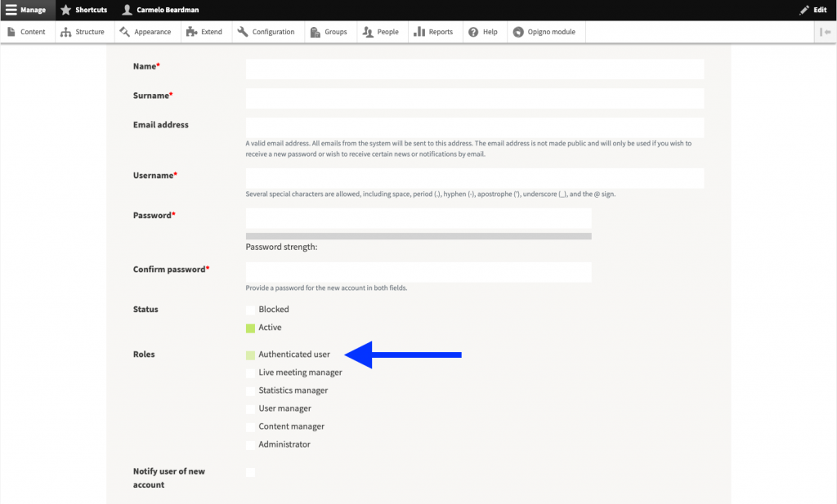Image resolution: width=837 pixels, height=504 pixels.
Task: Click the Groups building icon
Action: click(315, 32)
